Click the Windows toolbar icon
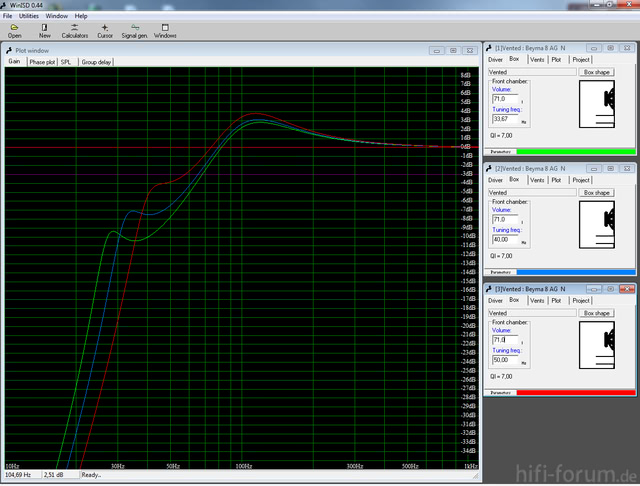The image size is (640, 486). [x=165, y=31]
